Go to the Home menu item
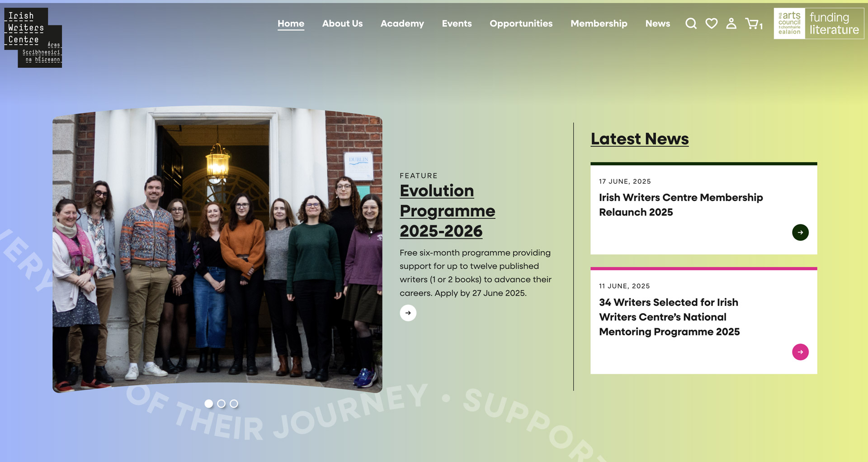The width and height of the screenshot is (868, 462). coord(291,24)
